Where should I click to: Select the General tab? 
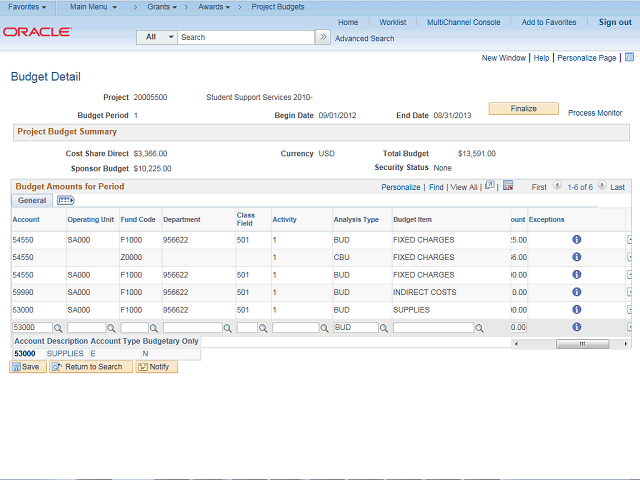32,200
